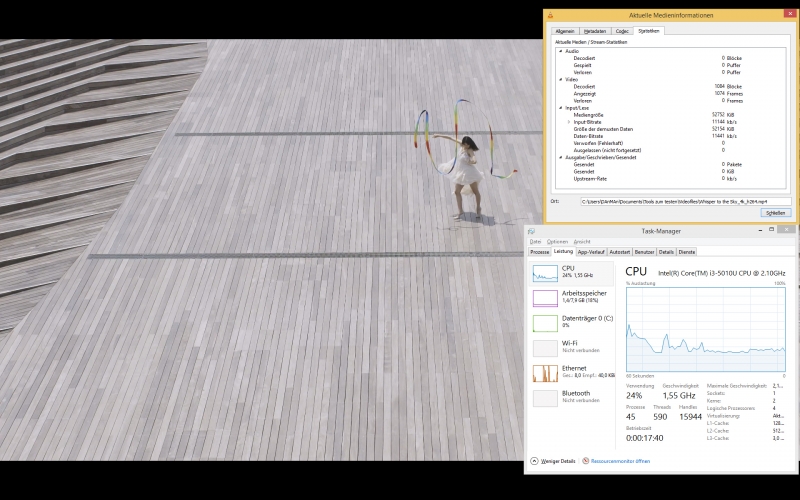
Task: Click the Bluetooth label in sidebar
Action: 576,393
